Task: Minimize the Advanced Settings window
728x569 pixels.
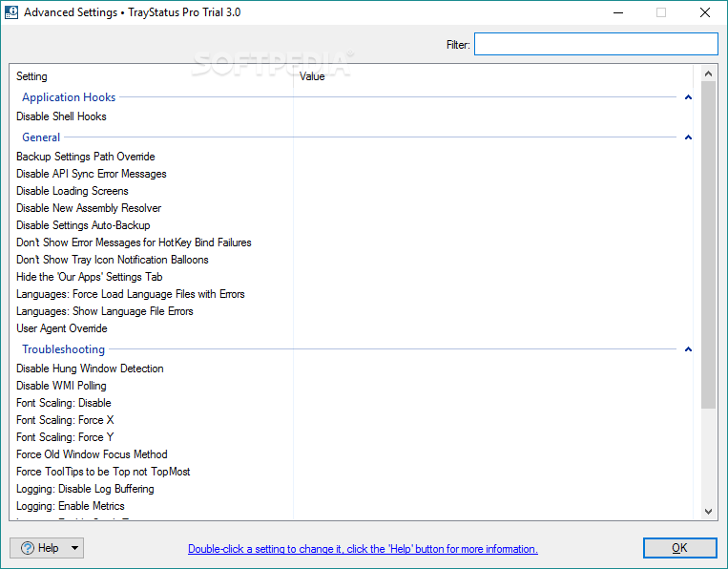Action: pos(618,12)
